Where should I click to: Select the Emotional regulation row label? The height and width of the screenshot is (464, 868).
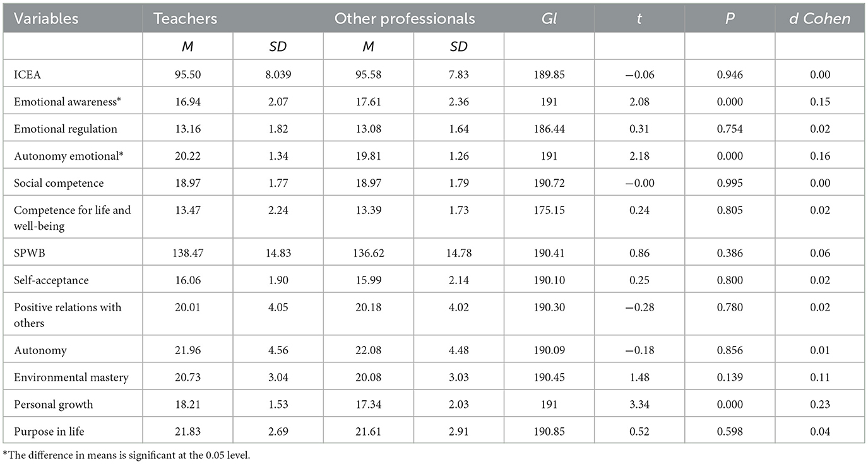tap(63, 129)
